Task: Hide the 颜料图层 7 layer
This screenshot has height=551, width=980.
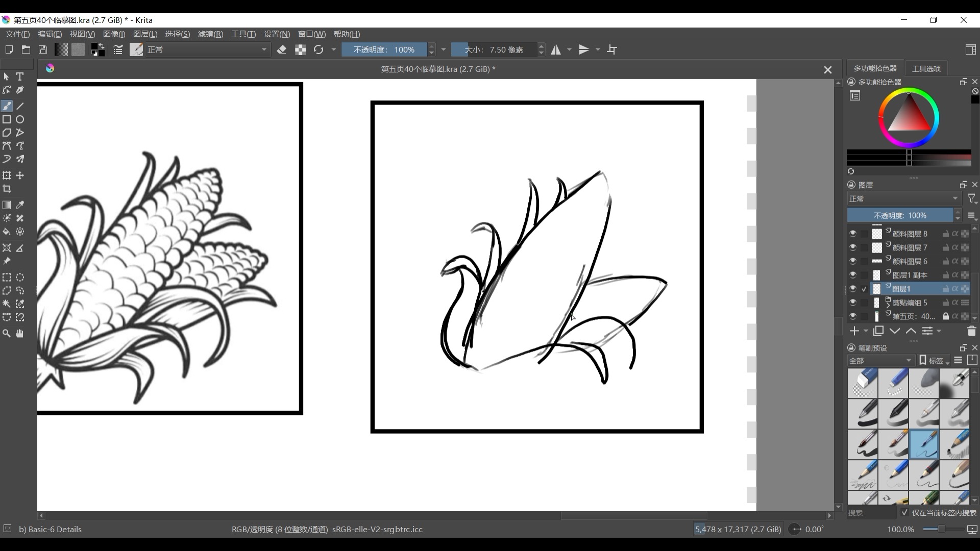Action: [853, 247]
